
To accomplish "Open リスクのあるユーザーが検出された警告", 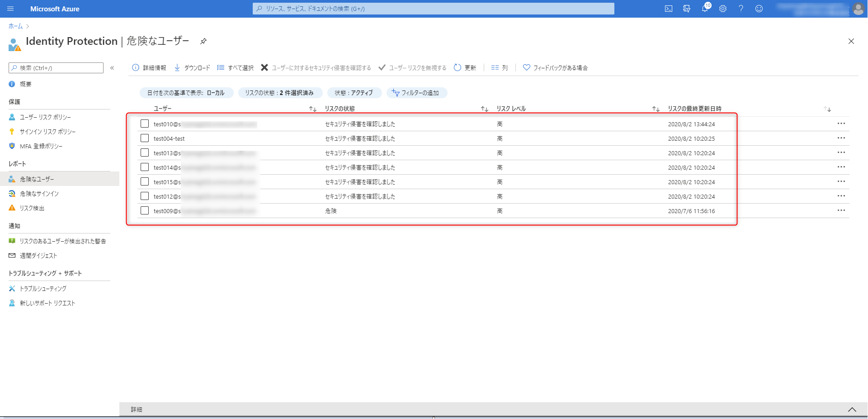I will (x=63, y=241).
